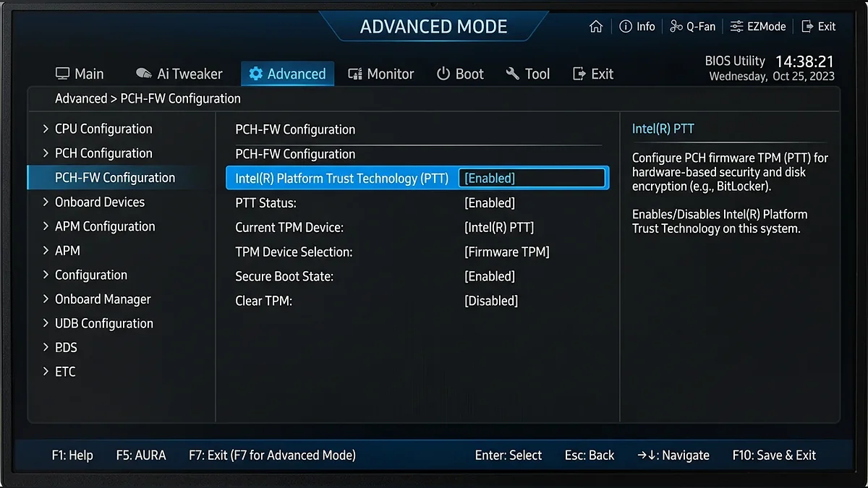Viewport: 868px width, 488px height.
Task: Expand PCH Configuration chevron
Action: (x=46, y=153)
